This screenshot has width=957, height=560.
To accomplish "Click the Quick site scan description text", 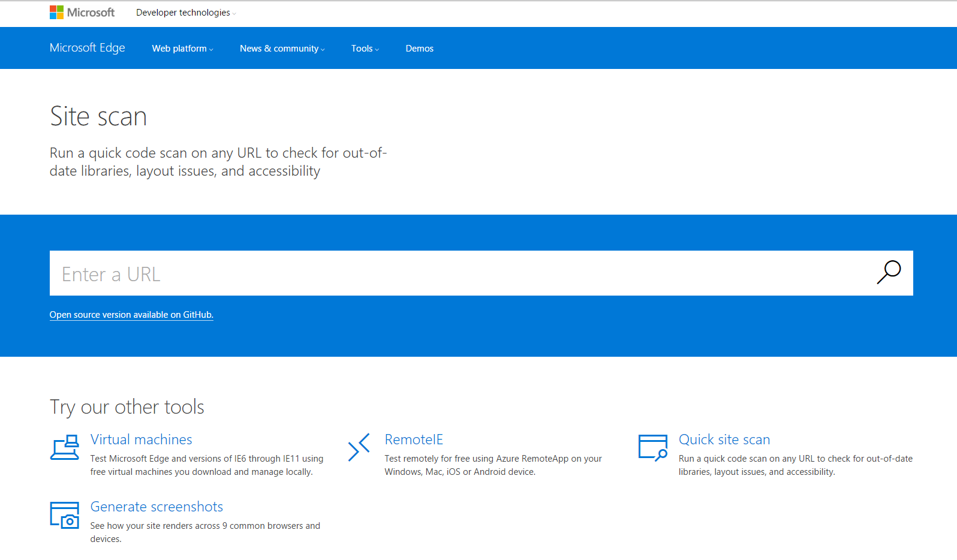I will point(796,465).
